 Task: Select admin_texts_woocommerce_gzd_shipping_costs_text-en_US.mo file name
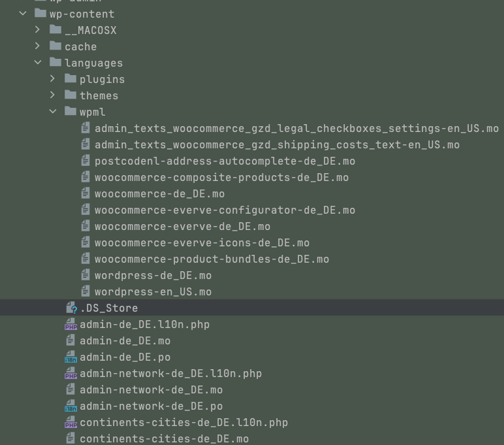(277, 145)
